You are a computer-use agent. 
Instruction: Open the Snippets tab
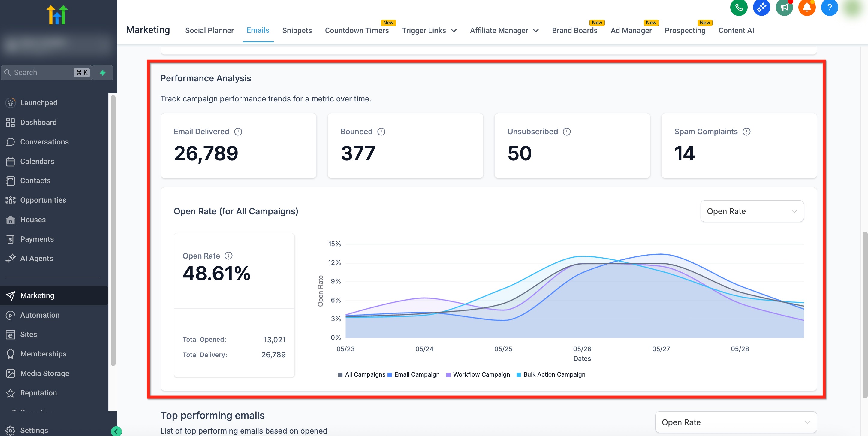(x=297, y=30)
